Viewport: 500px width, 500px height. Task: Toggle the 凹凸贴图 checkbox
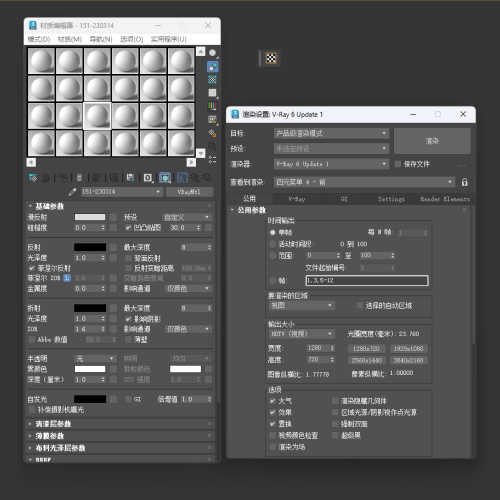click(128, 228)
